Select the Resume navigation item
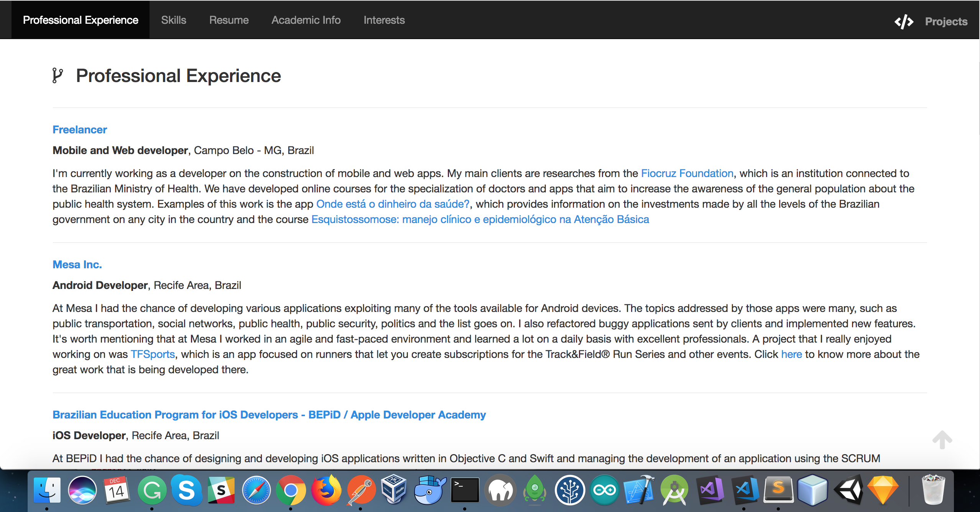The height and width of the screenshot is (512, 980). [x=229, y=20]
